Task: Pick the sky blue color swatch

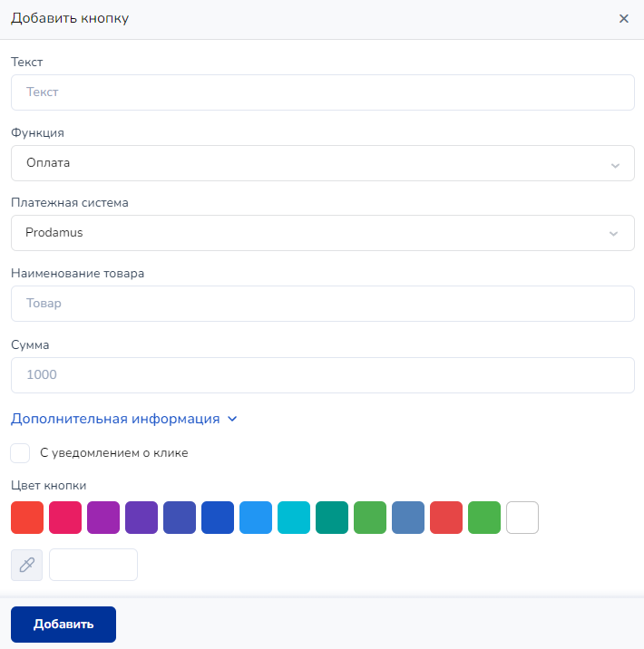Action: [256, 518]
